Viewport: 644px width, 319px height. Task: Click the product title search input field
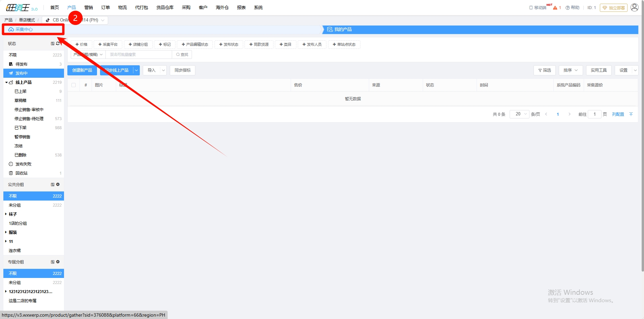tap(138, 55)
